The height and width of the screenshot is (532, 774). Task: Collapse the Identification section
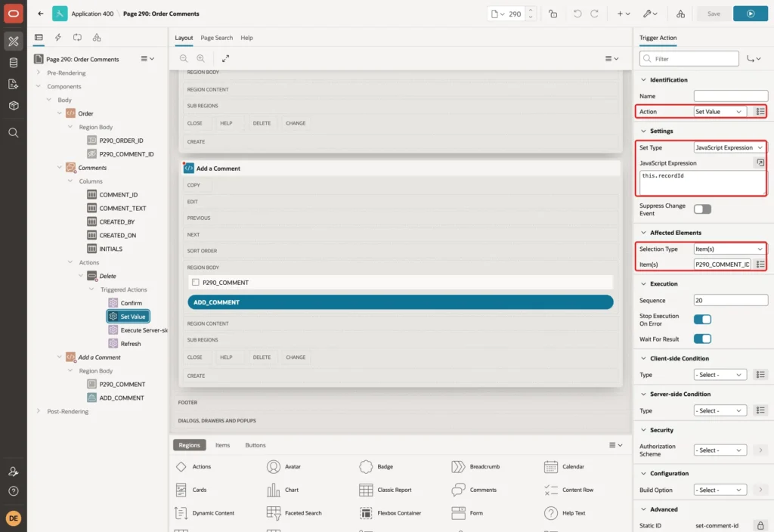pyautogui.click(x=643, y=79)
